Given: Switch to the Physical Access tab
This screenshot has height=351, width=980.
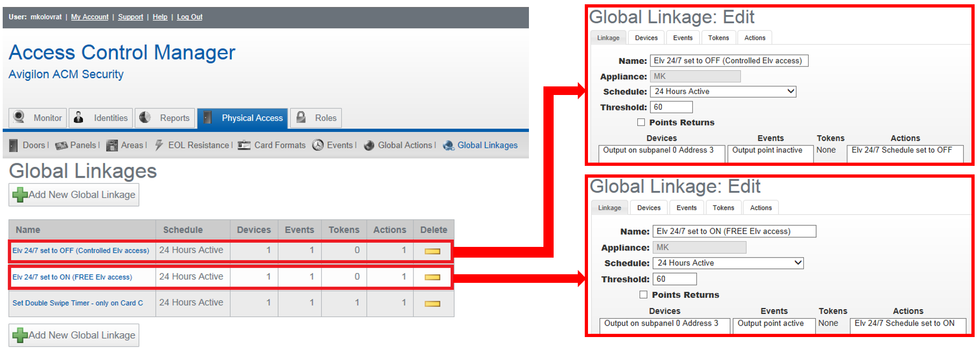Looking at the screenshot, I should point(243,118).
